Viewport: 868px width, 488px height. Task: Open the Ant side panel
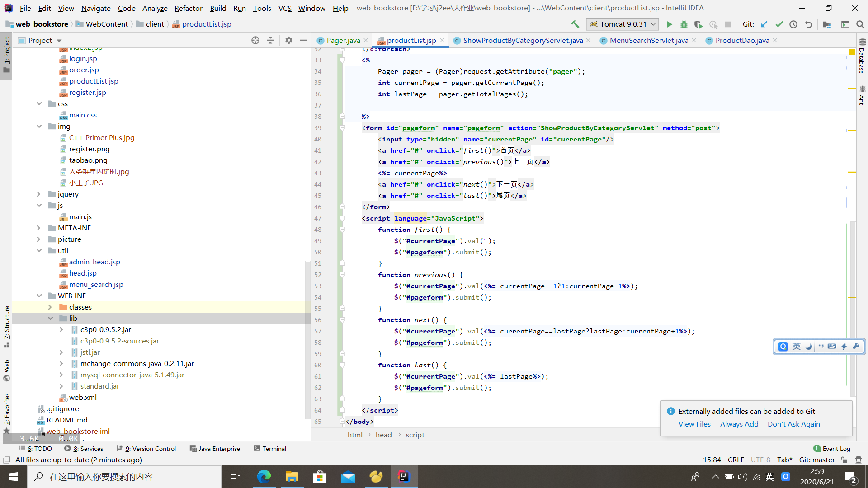pos(862,95)
